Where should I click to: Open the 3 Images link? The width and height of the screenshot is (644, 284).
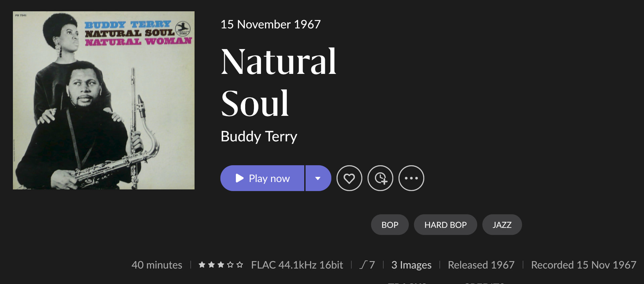tap(411, 265)
